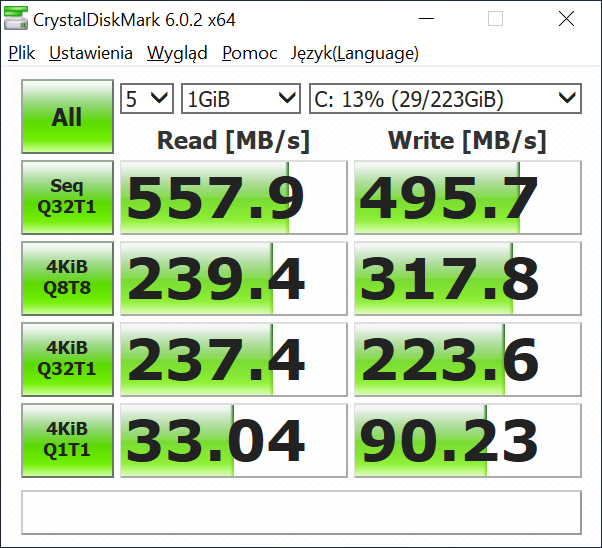602x548 pixels.
Task: Run the 4KiB Q8T8 benchmark
Action: (x=67, y=278)
